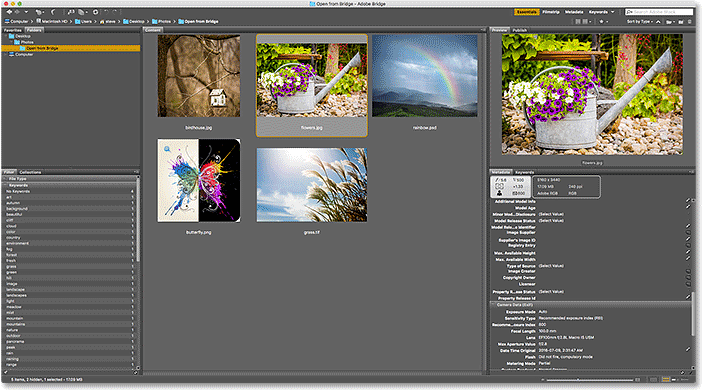704x392 pixels.
Task: Open the Sort by Type dropdown
Action: click(x=639, y=22)
